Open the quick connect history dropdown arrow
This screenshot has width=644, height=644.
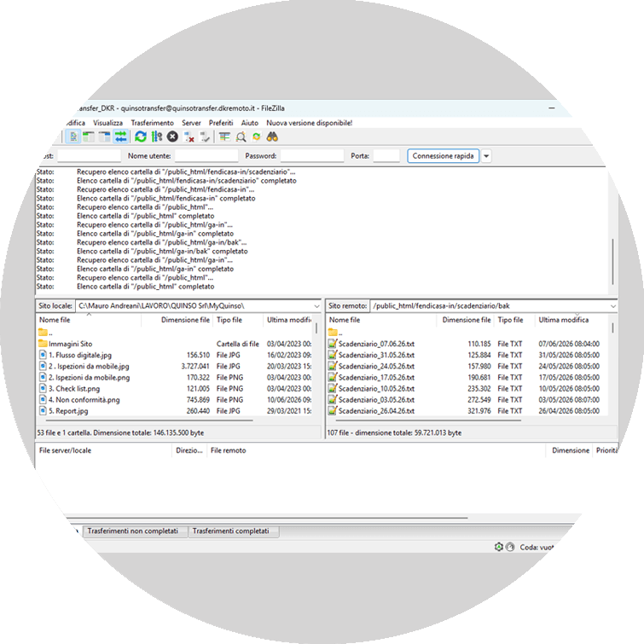point(486,156)
